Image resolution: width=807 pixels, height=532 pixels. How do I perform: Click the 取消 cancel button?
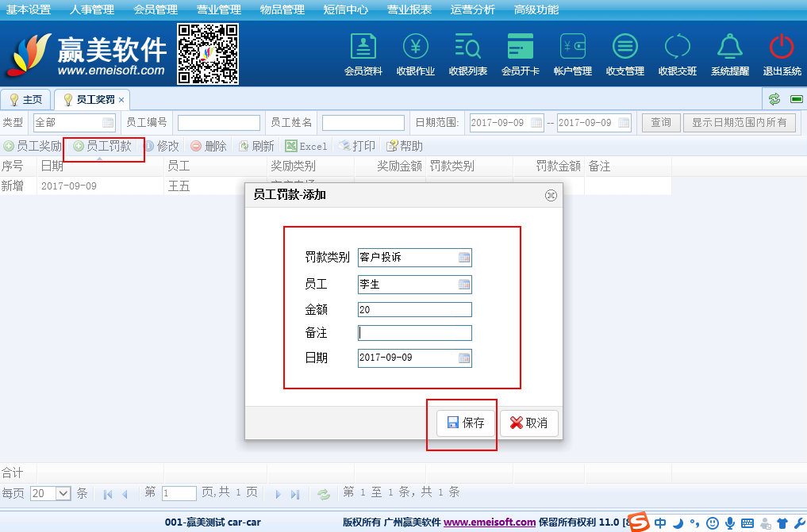click(x=528, y=423)
